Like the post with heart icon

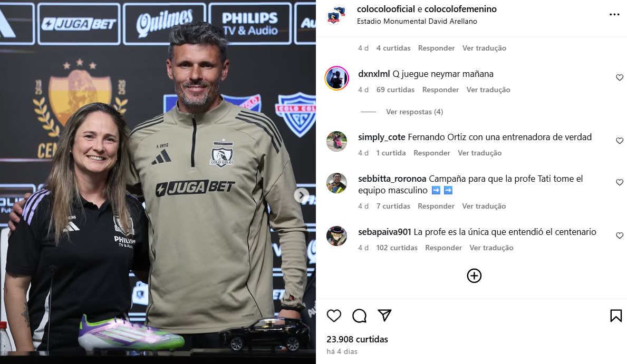(x=334, y=316)
